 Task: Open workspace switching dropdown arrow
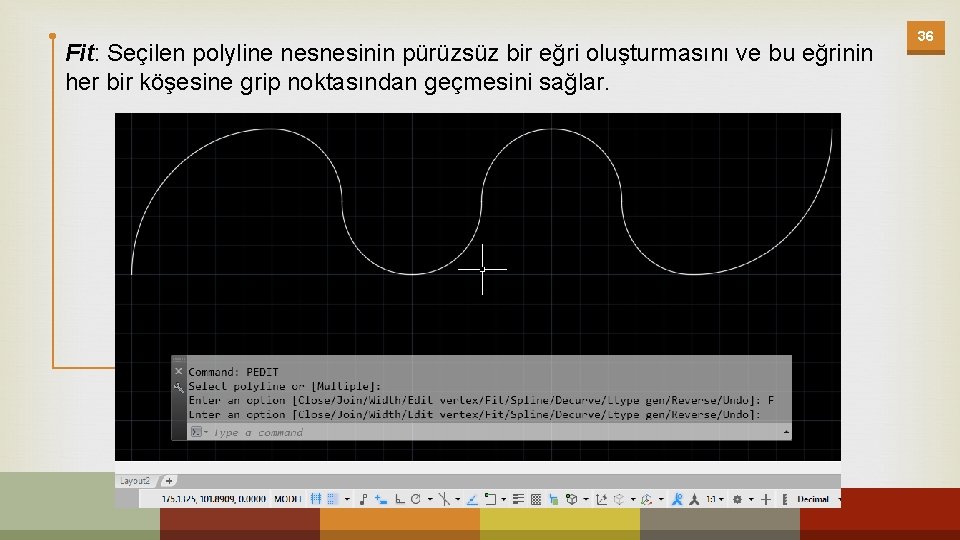coord(751,500)
